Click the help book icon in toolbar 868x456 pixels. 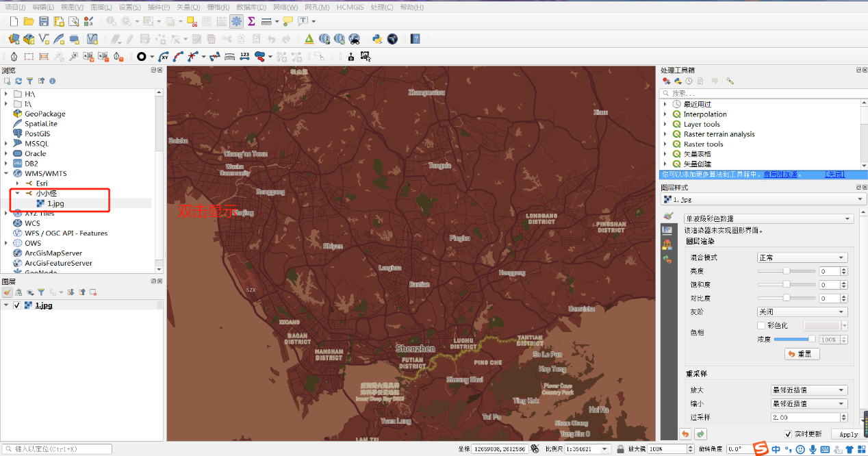[x=415, y=39]
